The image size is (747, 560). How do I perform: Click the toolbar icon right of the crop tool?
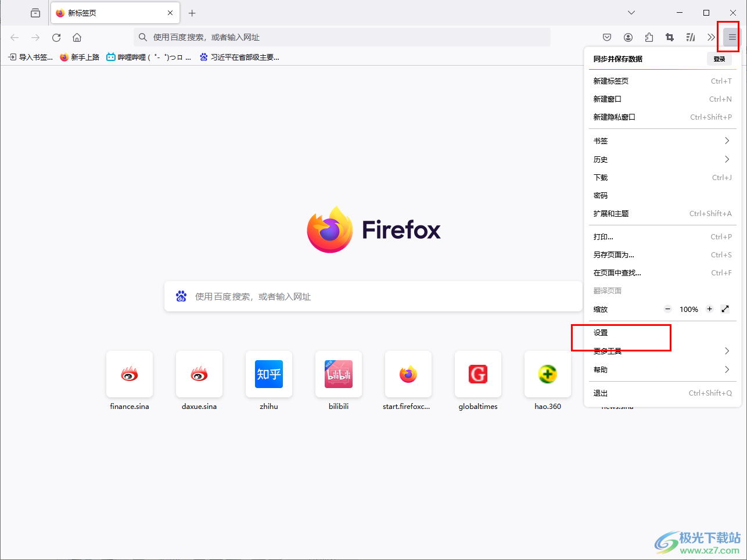pos(691,37)
